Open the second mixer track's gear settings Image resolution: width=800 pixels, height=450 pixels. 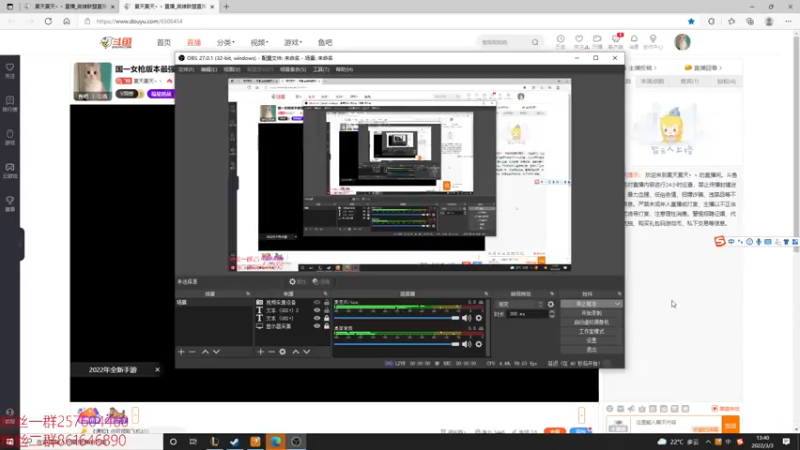click(x=479, y=344)
